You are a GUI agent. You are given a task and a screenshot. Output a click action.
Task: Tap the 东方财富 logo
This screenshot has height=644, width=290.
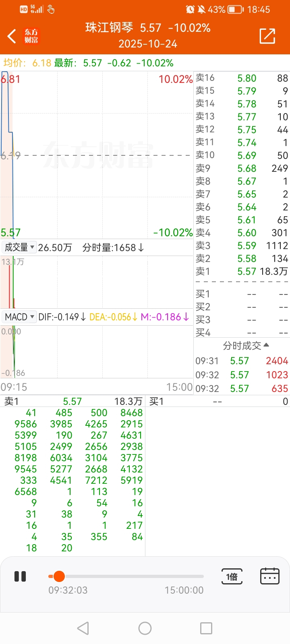pyautogui.click(x=31, y=36)
